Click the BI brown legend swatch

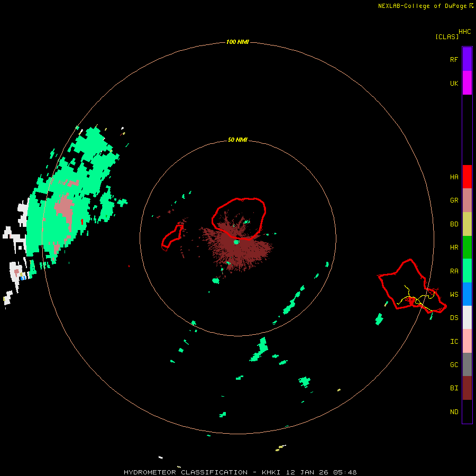pyautogui.click(x=467, y=388)
